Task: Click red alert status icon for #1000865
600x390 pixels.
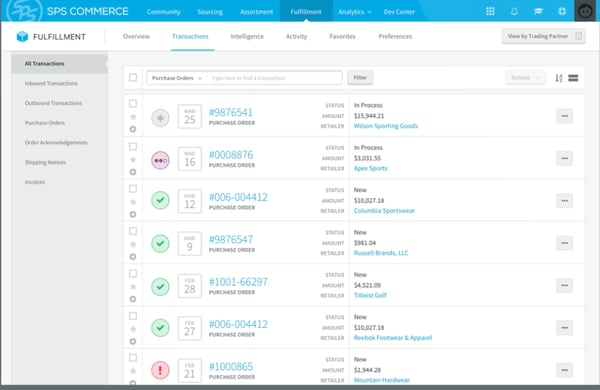Action: (x=160, y=370)
